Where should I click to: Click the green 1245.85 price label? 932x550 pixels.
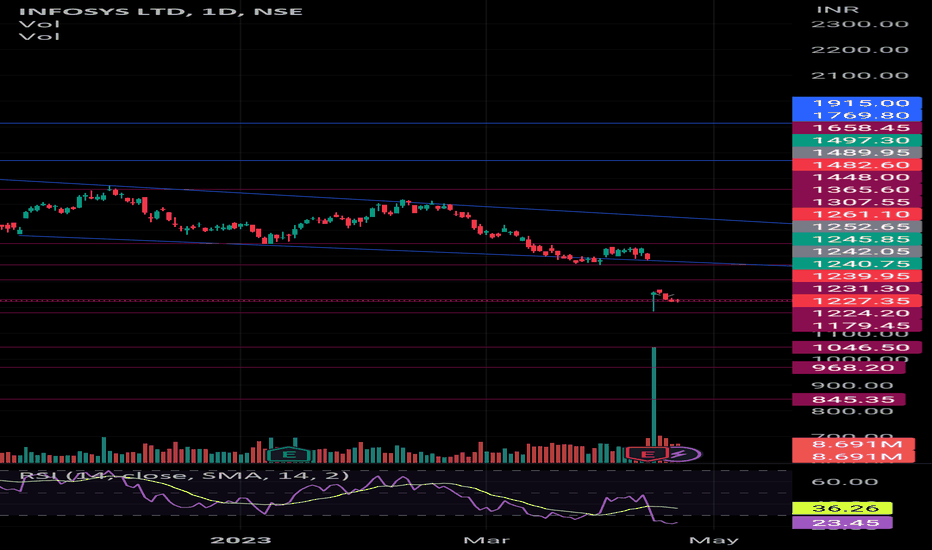coord(857,240)
